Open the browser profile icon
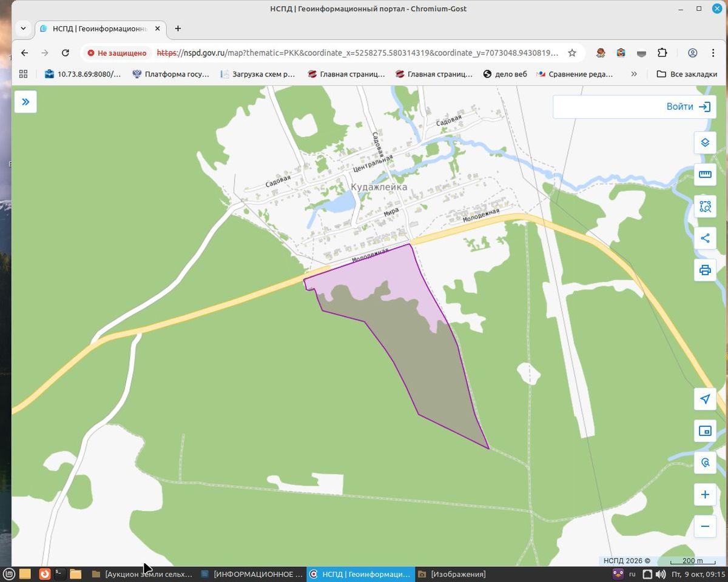728x582 pixels. click(x=693, y=53)
